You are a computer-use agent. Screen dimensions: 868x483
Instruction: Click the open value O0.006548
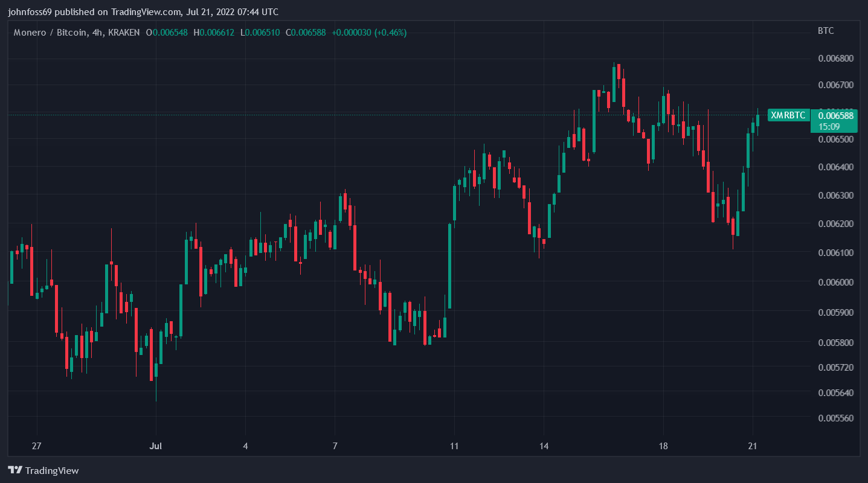click(167, 32)
